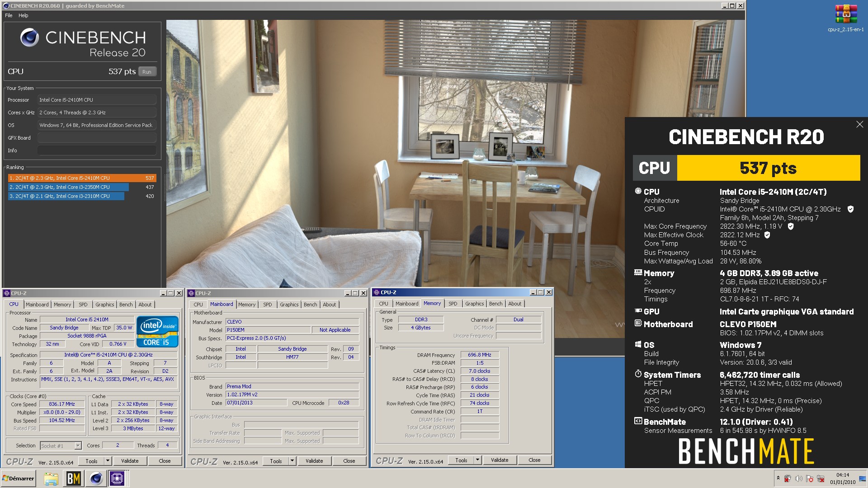Switch to BenchMate via BM taskbar icon

pyautogui.click(x=73, y=479)
